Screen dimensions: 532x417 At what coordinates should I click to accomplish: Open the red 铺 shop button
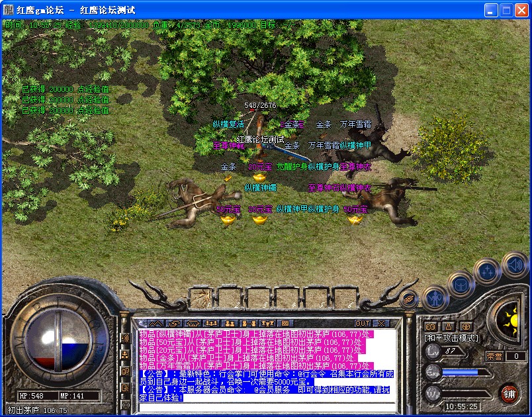[509, 394]
